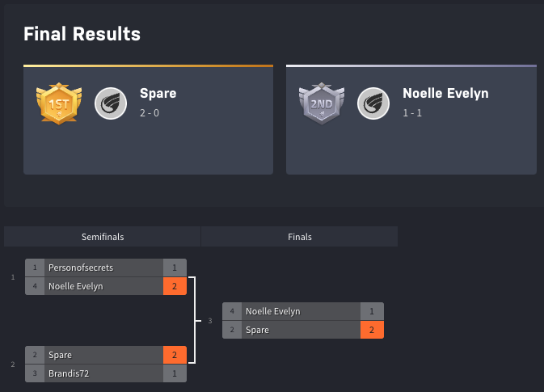The height and width of the screenshot is (392, 544).
Task: Select Noelle Evelyn row in Finals match
Action: [x=303, y=311]
